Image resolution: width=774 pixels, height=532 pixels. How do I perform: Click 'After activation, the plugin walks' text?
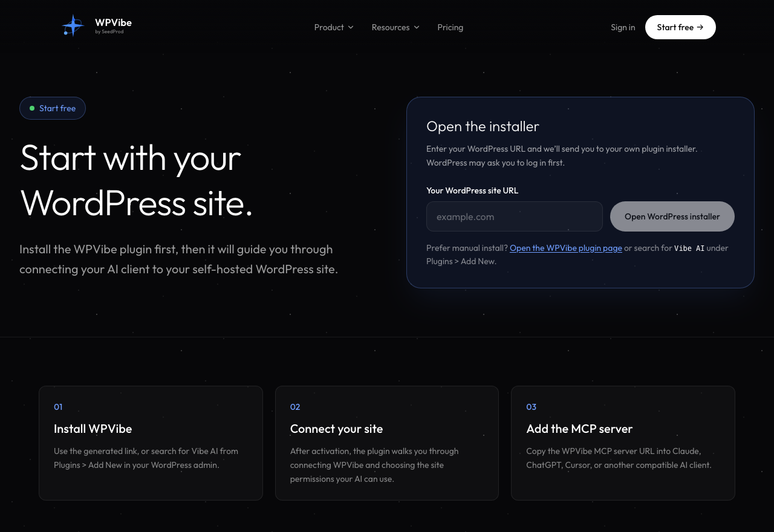[374, 465]
